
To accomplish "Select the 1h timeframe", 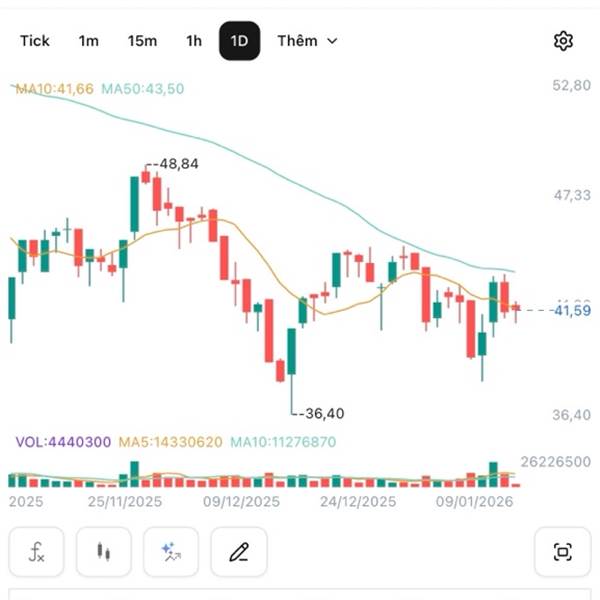I will coord(194,41).
